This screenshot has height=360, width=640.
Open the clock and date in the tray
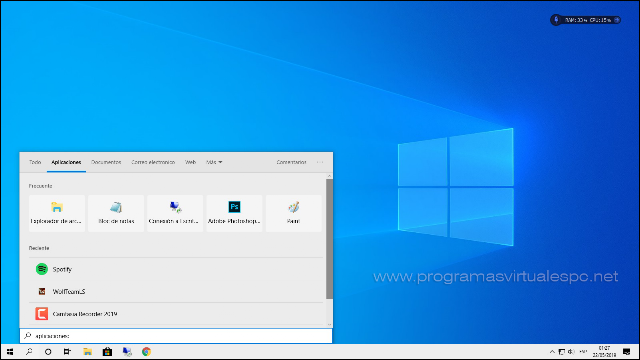[x=604, y=351]
